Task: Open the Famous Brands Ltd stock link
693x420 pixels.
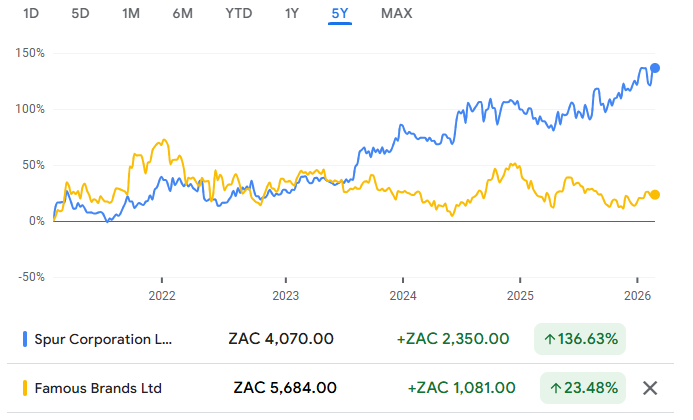Action: click(x=97, y=388)
